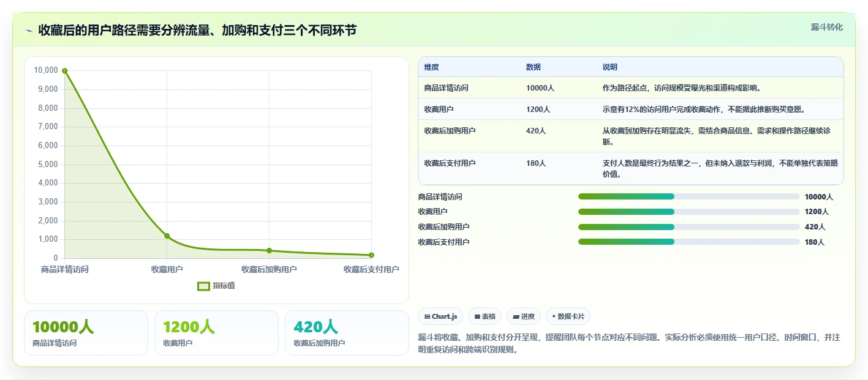Click the 收藏后支付用户 progress bar
Image resolution: width=868 pixels, height=380 pixels.
(689, 242)
